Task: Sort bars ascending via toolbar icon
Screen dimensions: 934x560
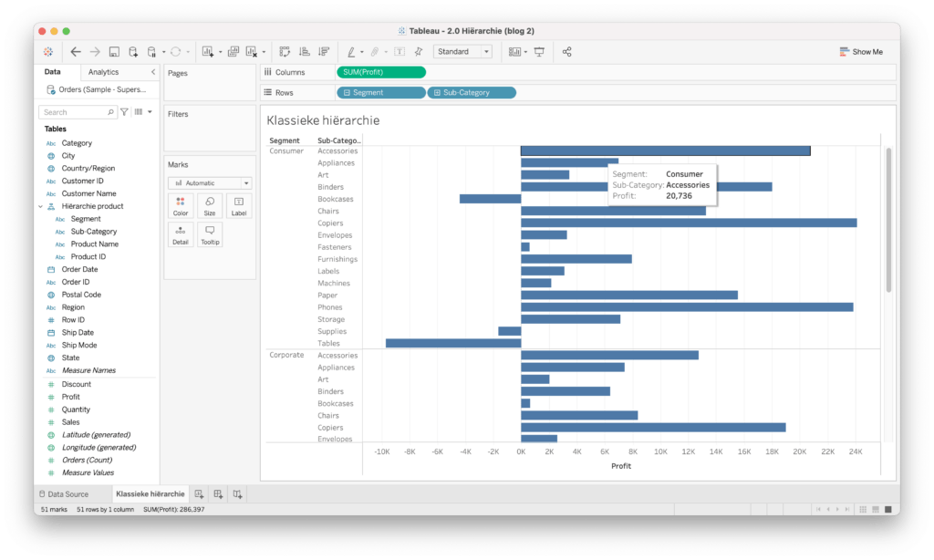Action: [305, 52]
